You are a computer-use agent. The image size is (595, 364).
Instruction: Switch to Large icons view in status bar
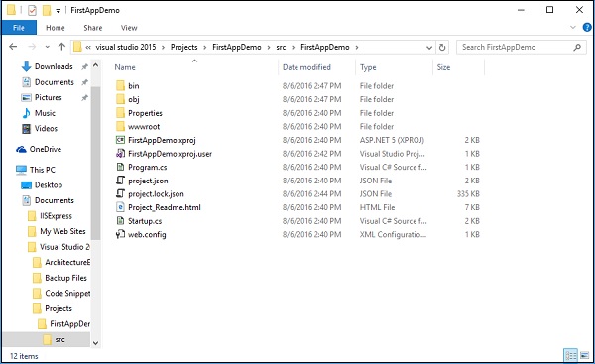pos(585,355)
